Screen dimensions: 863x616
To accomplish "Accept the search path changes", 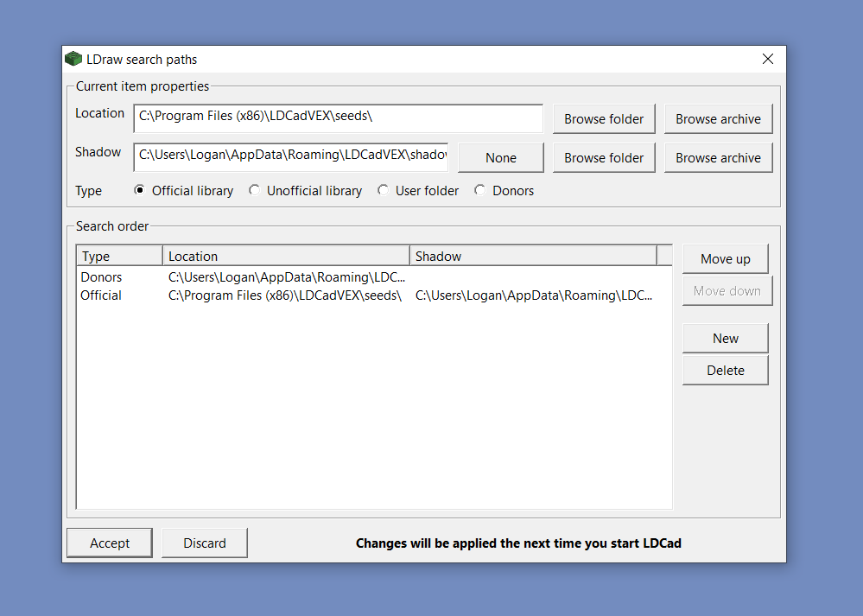I will click(110, 543).
